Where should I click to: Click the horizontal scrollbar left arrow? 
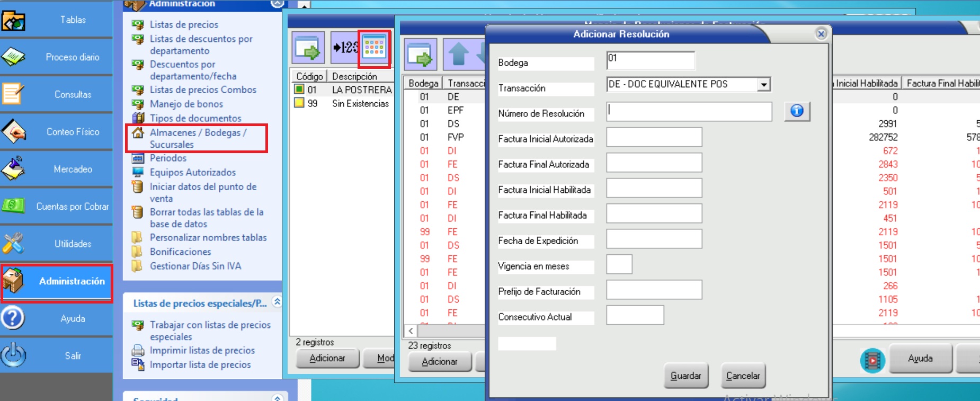point(411,331)
